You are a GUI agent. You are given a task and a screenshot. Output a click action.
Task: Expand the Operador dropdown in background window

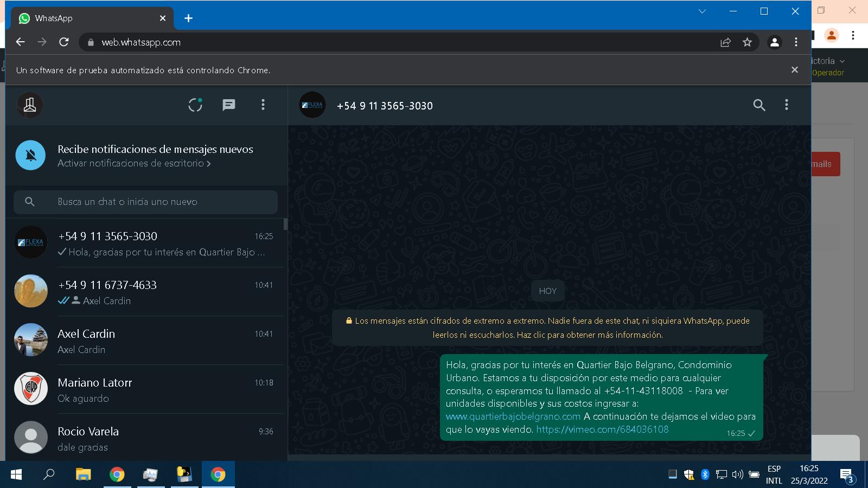tap(828, 67)
